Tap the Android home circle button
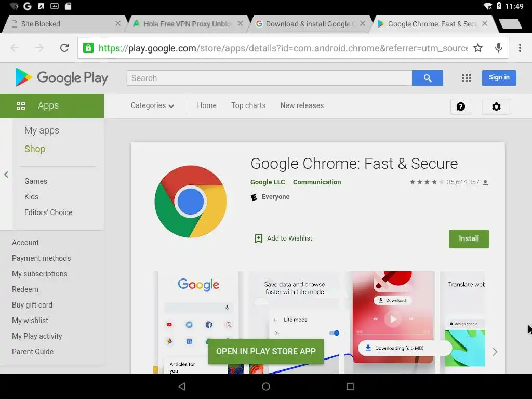The width and height of the screenshot is (532, 399). pos(266,387)
